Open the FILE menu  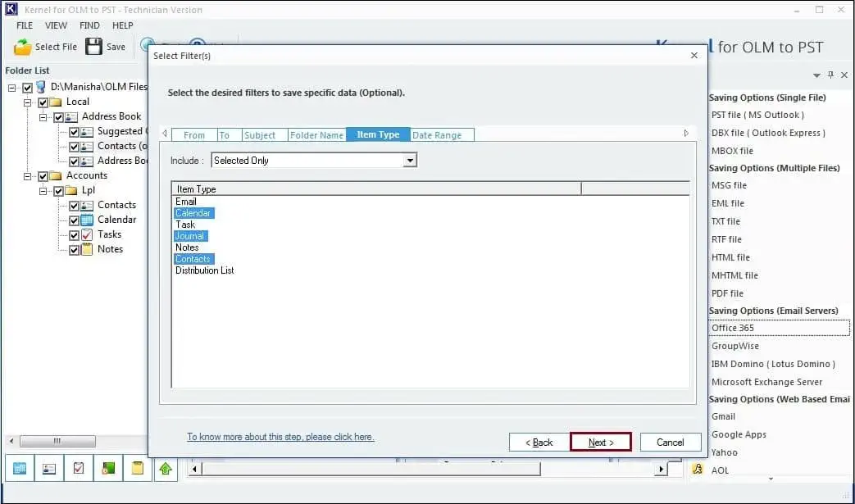(x=25, y=25)
